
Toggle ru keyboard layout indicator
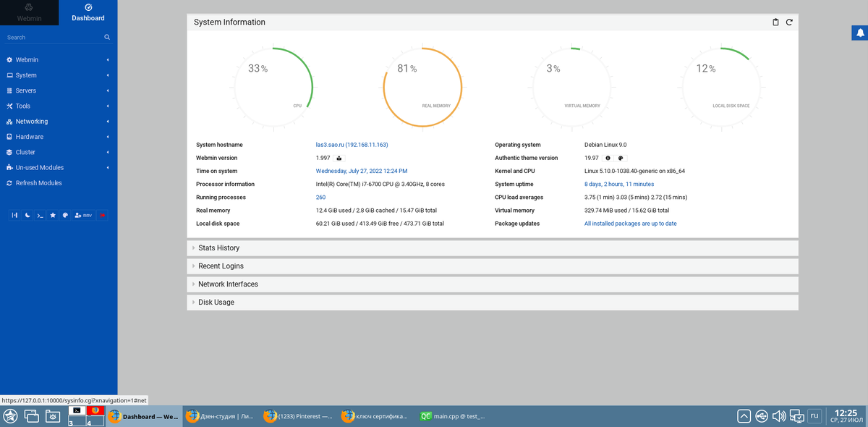pos(814,416)
